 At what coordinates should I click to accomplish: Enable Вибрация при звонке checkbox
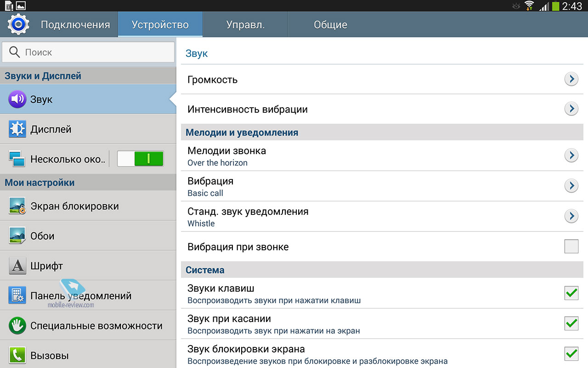[x=571, y=247]
